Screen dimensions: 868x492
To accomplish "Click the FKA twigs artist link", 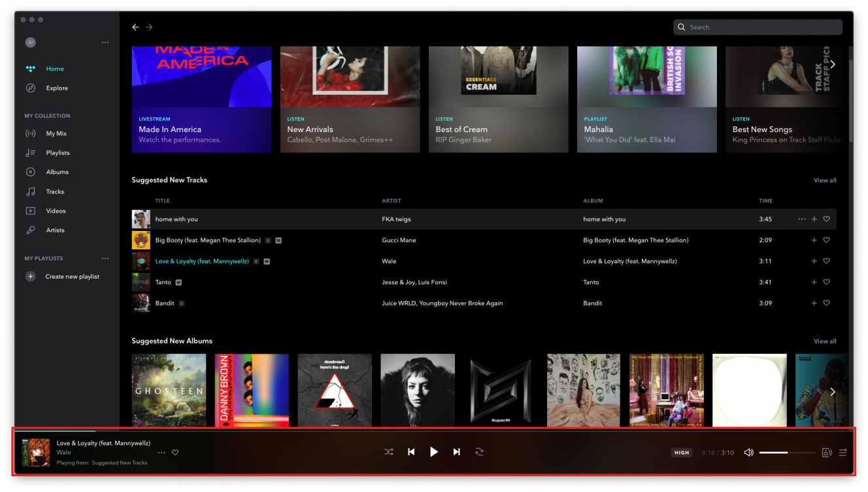I will 396,219.
